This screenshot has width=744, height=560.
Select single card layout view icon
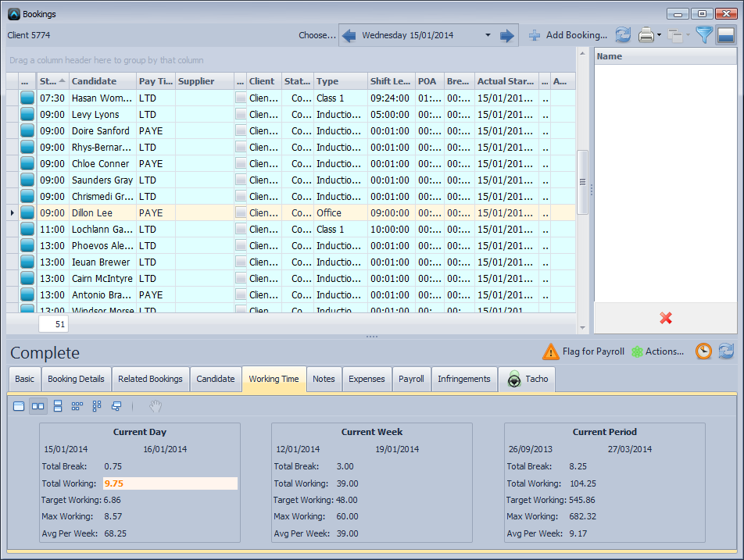19,406
